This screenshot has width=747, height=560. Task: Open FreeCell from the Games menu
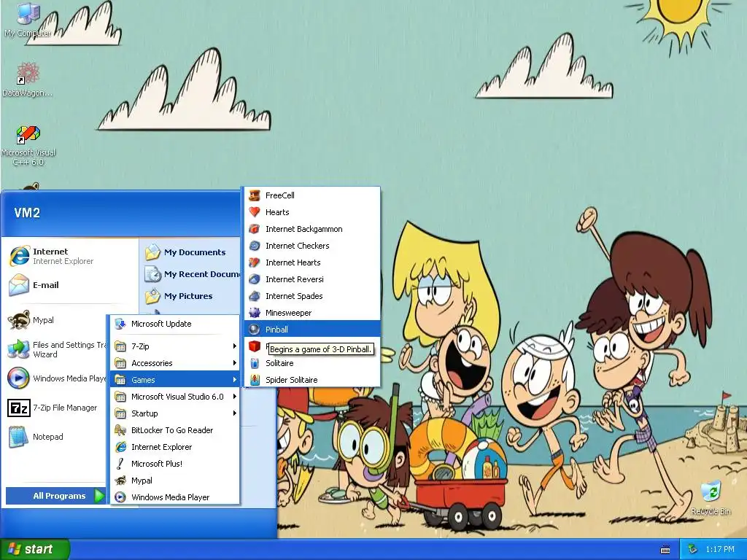tap(312, 195)
